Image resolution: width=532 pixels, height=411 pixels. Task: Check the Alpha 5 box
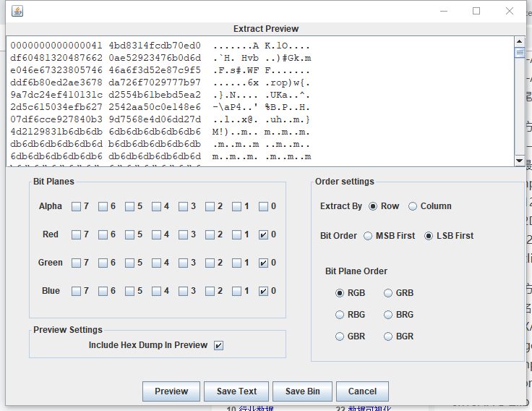(x=129, y=206)
